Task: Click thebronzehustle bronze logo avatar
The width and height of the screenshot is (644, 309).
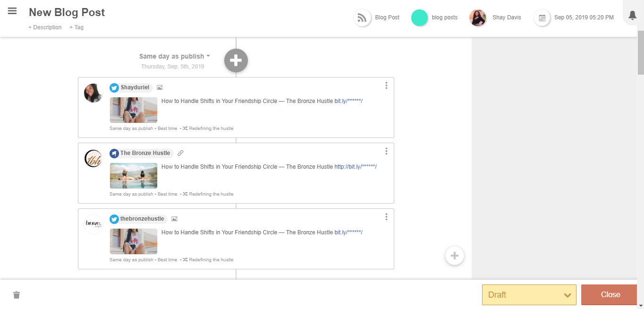Action: click(93, 224)
